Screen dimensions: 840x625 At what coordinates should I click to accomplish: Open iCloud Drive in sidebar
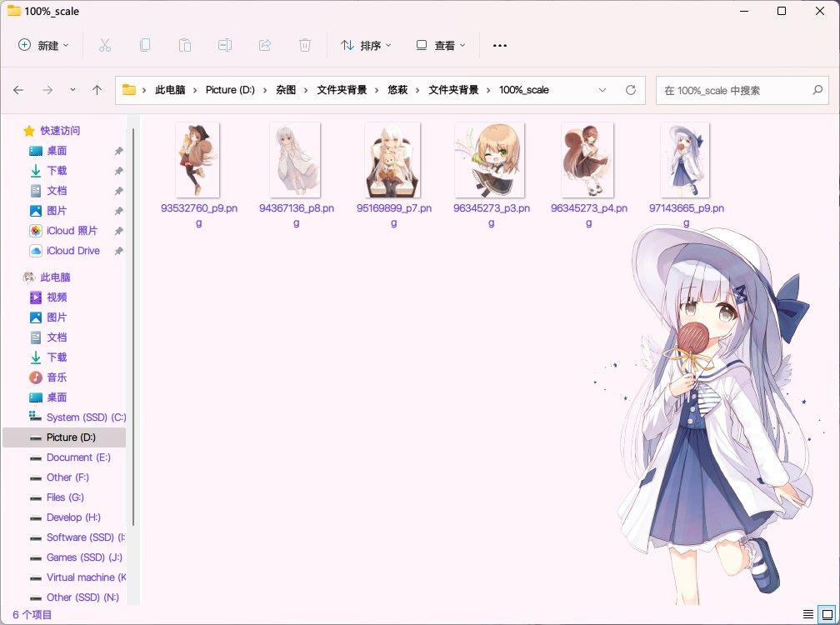(x=72, y=251)
